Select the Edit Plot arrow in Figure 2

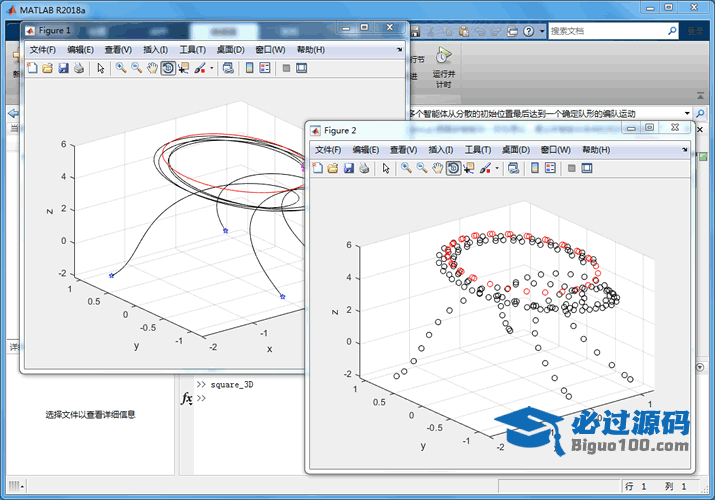[386, 168]
